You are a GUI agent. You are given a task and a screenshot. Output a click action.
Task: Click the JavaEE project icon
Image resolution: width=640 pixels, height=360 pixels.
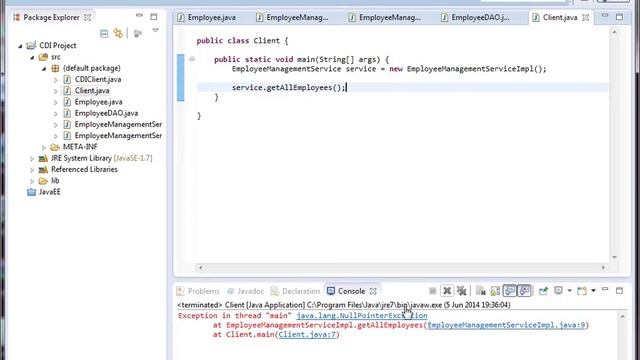pyautogui.click(x=31, y=192)
